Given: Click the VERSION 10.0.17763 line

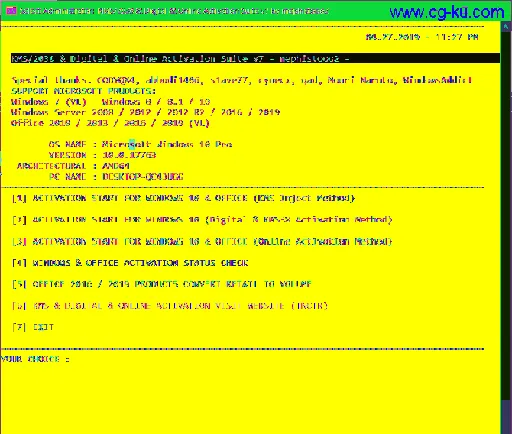Looking at the screenshot, I should (x=102, y=155).
